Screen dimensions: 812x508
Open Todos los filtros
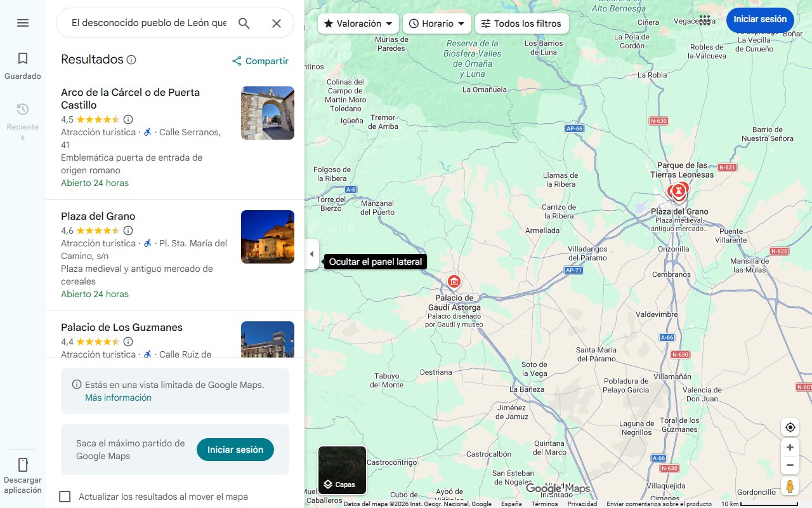521,23
